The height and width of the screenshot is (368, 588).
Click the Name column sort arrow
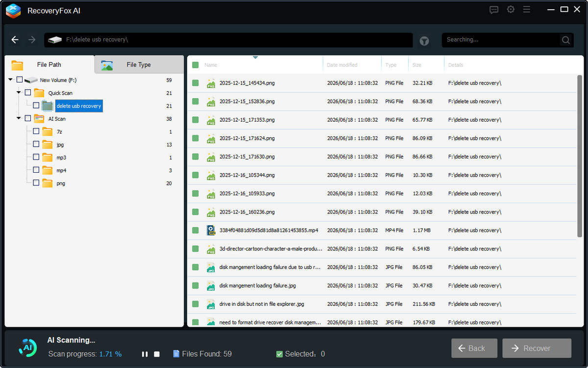point(255,58)
